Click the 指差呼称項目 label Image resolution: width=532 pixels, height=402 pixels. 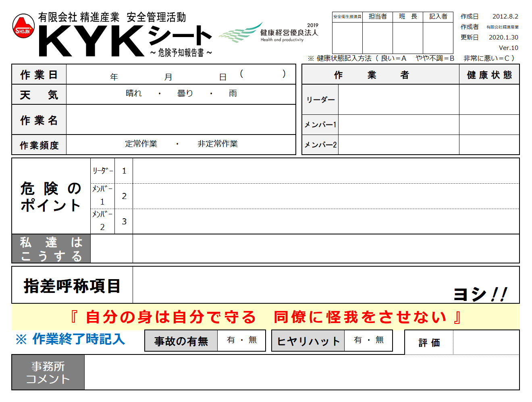pyautogui.click(x=72, y=286)
